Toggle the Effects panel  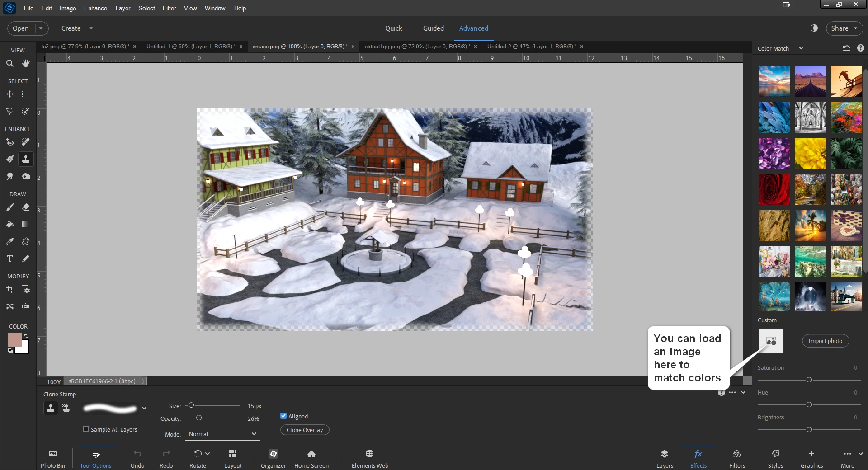(698, 458)
